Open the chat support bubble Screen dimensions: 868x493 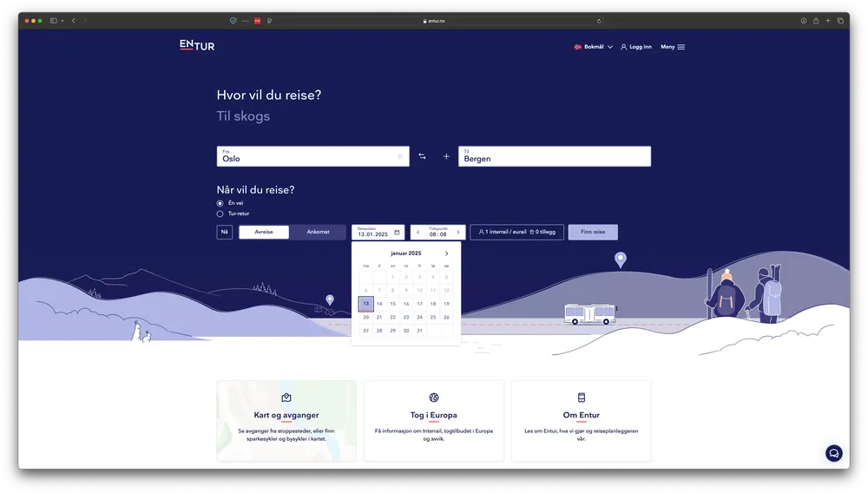[833, 453]
